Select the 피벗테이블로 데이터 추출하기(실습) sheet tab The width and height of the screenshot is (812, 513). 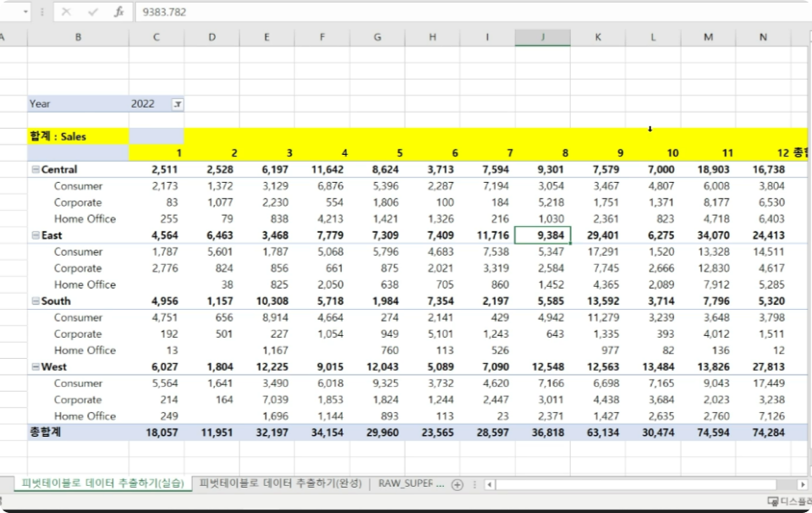tap(102, 483)
